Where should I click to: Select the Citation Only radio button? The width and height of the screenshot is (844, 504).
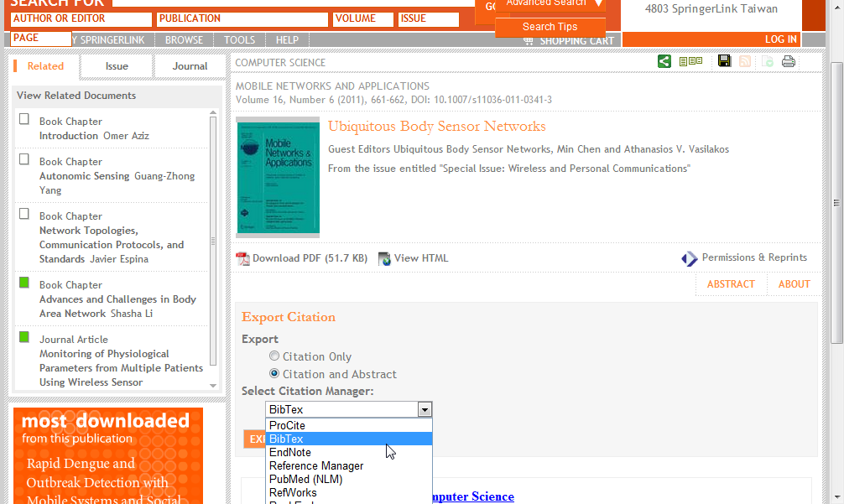tap(274, 356)
